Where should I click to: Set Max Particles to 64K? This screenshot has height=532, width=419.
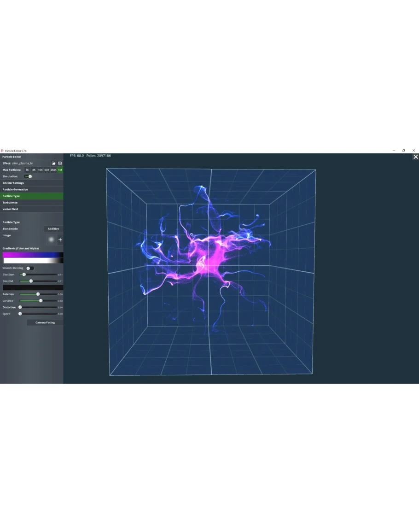coord(47,170)
